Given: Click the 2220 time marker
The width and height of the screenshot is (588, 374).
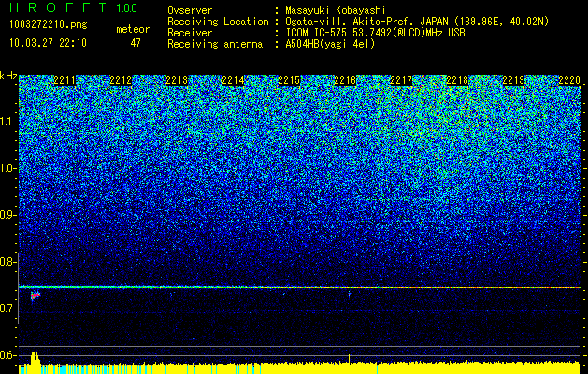Looking at the screenshot, I should 569,80.
